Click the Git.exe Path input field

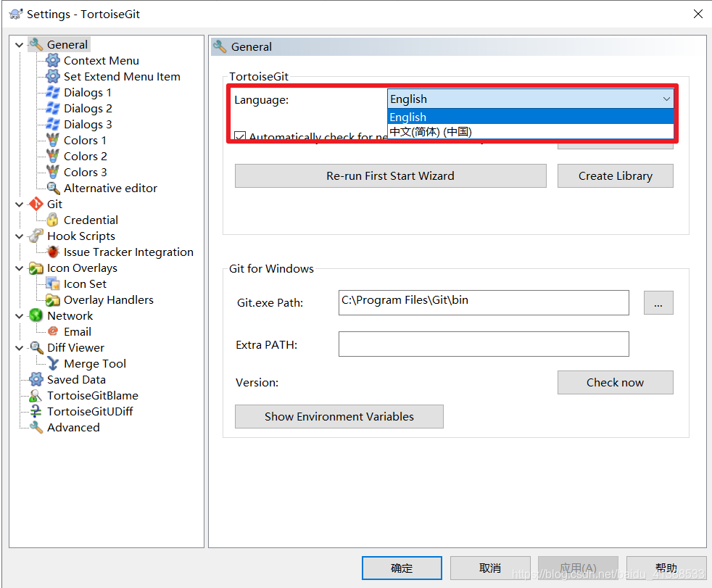pos(484,302)
